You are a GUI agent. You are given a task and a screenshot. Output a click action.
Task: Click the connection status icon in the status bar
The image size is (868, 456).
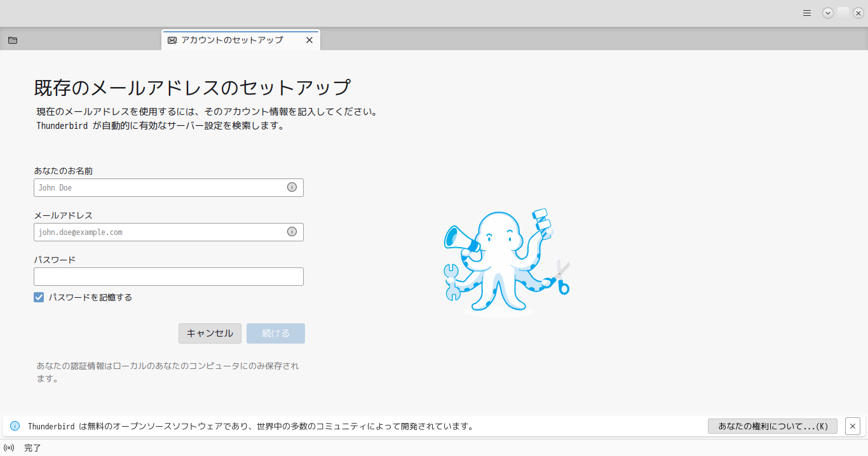point(9,448)
